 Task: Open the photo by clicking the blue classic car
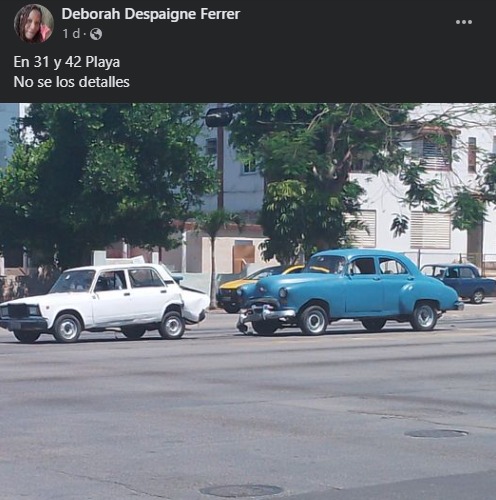pos(350,293)
